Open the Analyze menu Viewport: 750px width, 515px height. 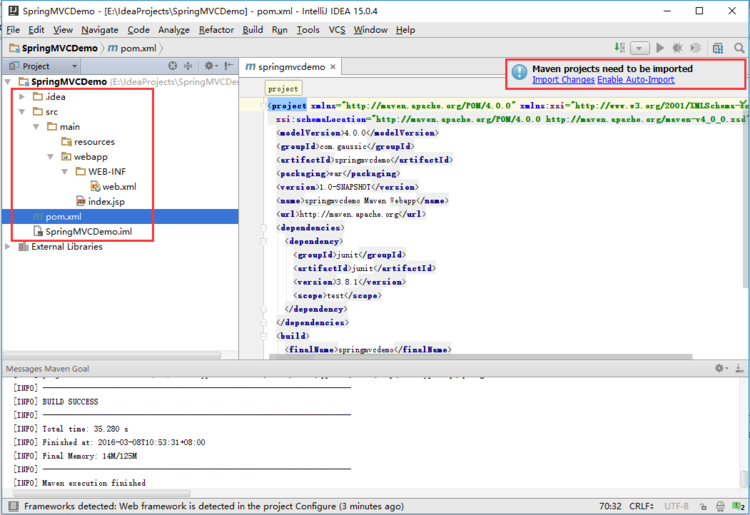coord(174,30)
